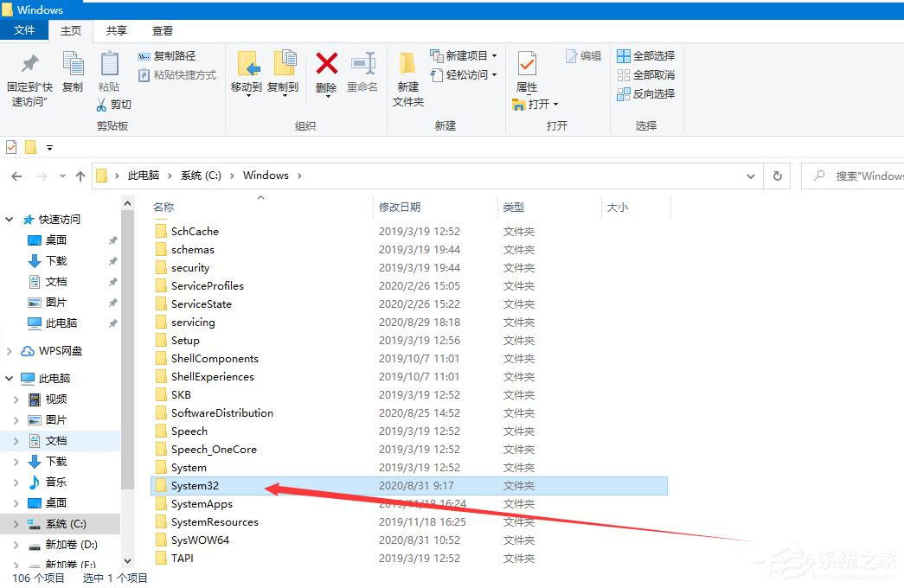Open the Open (打开) dropdown
The width and height of the screenshot is (904, 588).
[535, 105]
